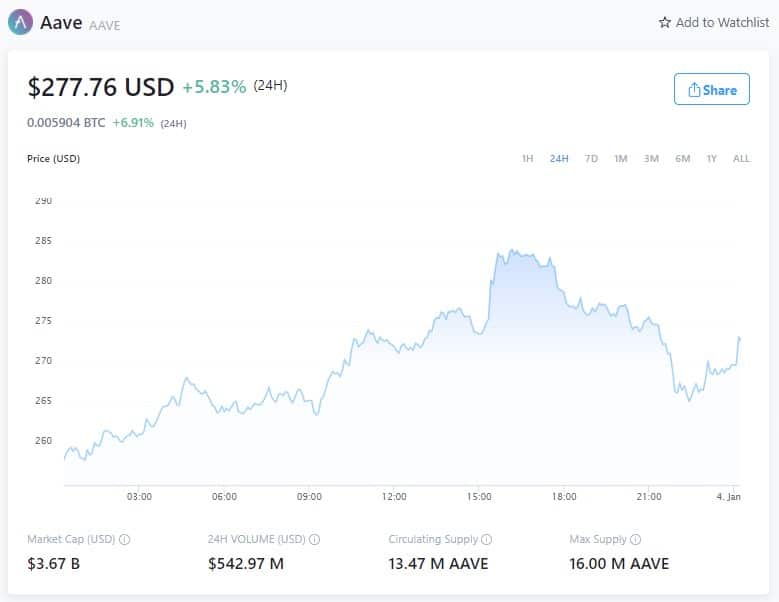Click the 285 price axis label
This screenshot has height=602, width=779.
point(43,241)
